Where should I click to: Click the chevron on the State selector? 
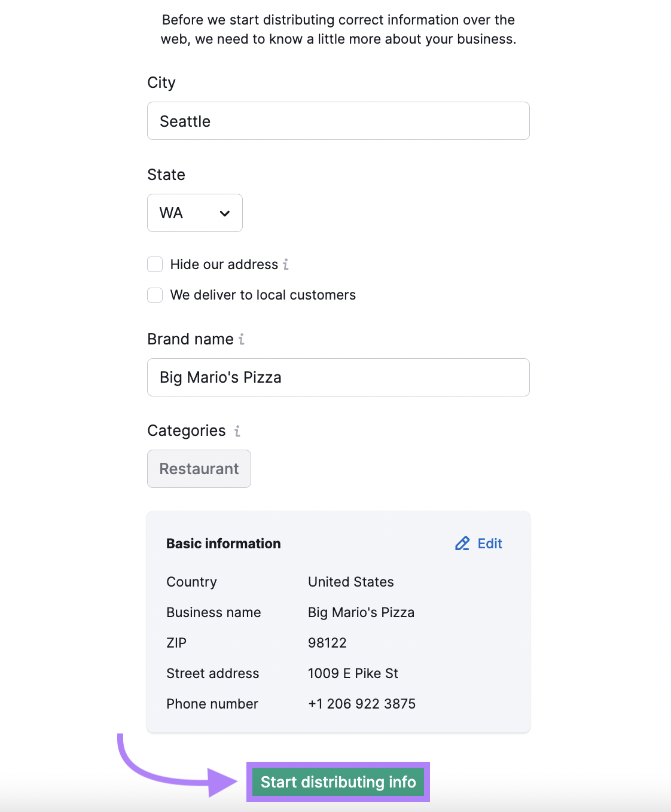tap(224, 213)
